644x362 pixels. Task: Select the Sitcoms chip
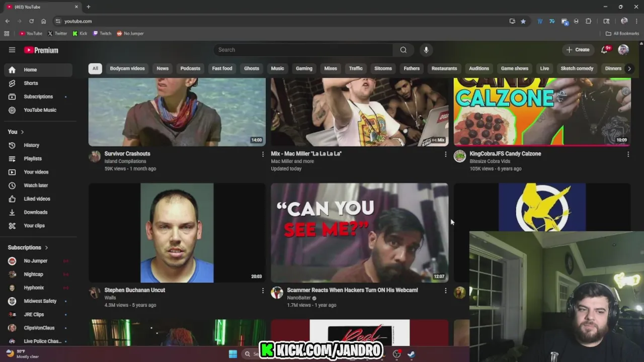[x=383, y=68]
